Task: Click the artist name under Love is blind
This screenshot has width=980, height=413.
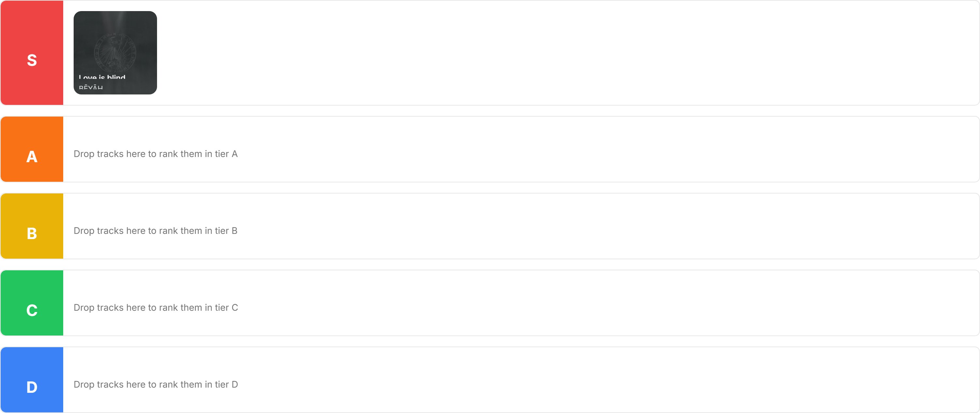Action: [91, 88]
